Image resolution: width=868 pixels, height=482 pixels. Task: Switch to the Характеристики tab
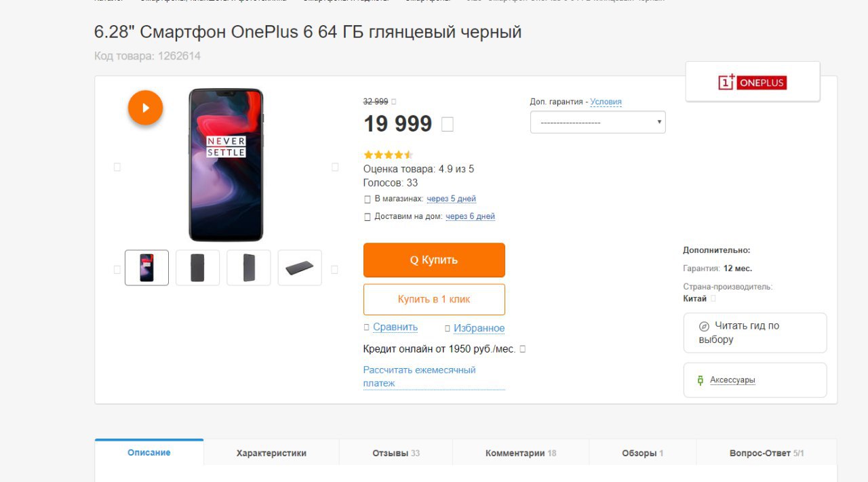point(271,453)
